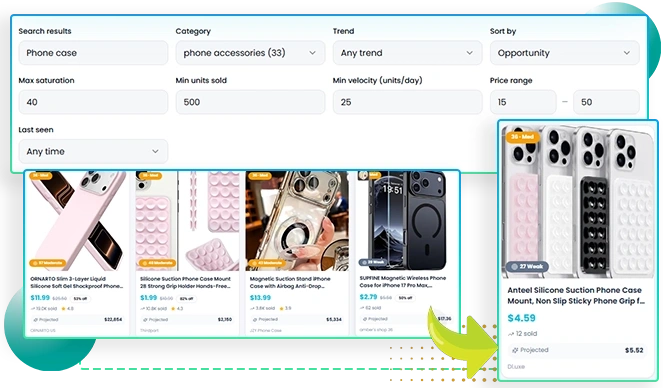Click the Price range minimum field showing 15

pos(523,102)
